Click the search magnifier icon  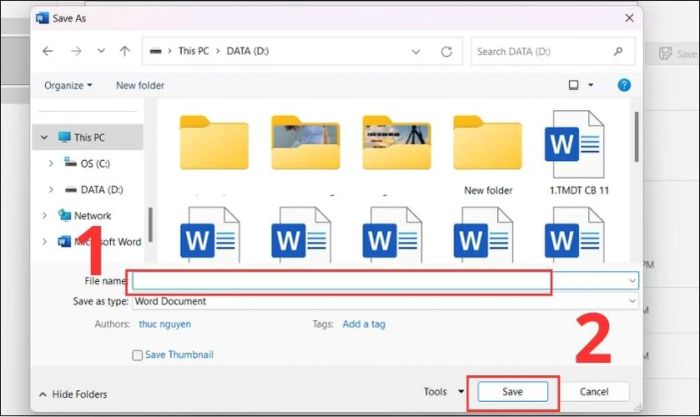tap(618, 52)
